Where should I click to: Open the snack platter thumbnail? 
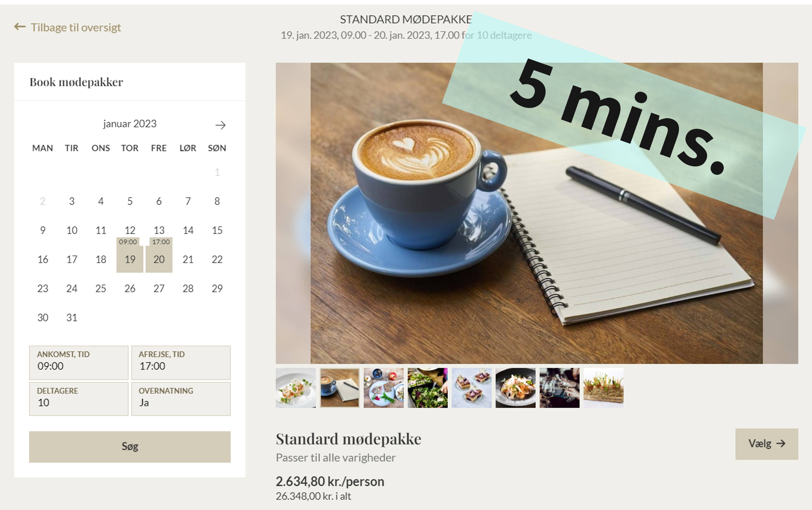(x=383, y=388)
